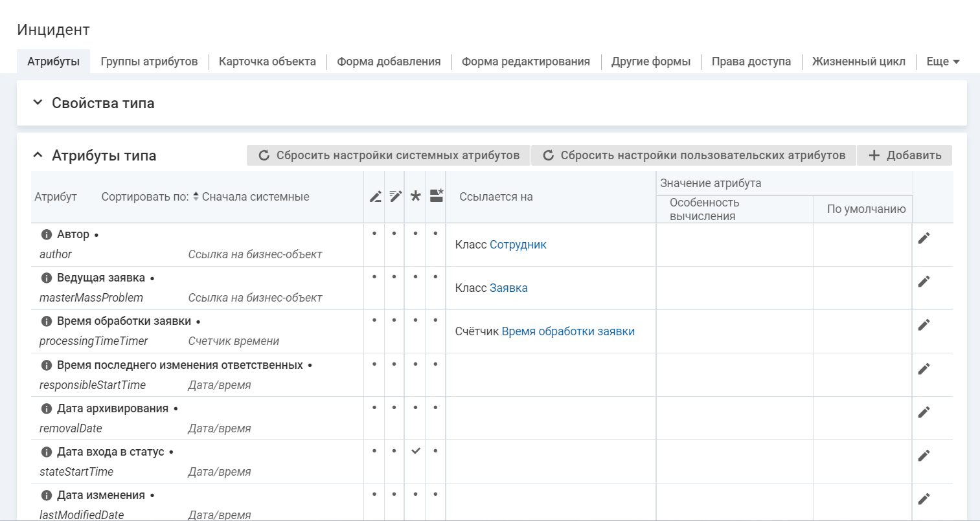Switch to the Права доступа tab
The width and height of the screenshot is (980, 521).
pos(751,61)
